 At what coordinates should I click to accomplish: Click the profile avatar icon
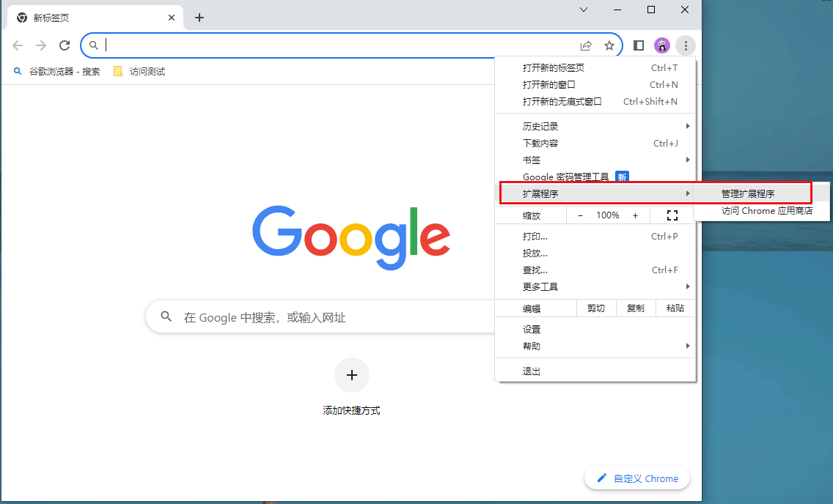click(662, 45)
